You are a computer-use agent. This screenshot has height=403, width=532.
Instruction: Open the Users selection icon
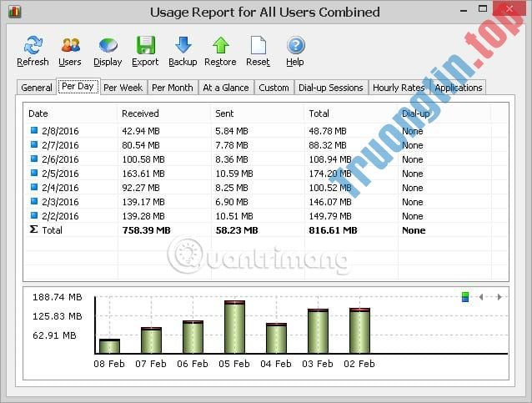pyautogui.click(x=70, y=47)
